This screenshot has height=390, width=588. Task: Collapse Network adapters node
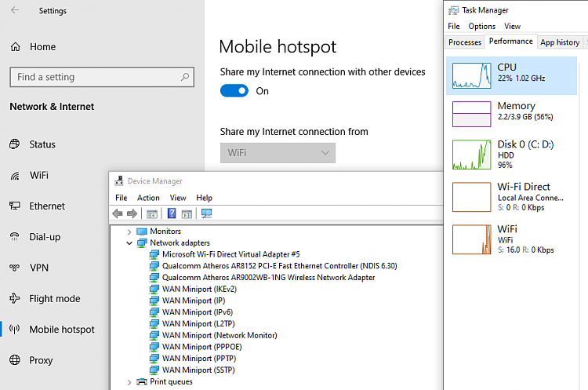[x=129, y=243]
